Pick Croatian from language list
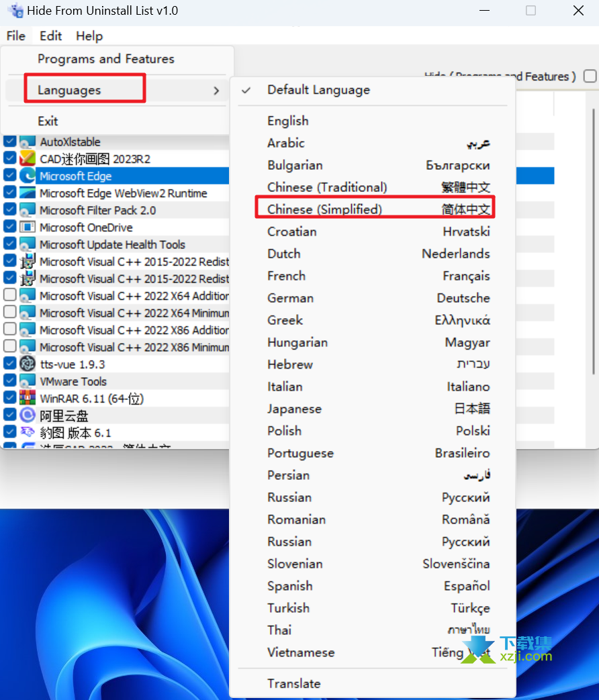This screenshot has height=700, width=599. [373, 232]
